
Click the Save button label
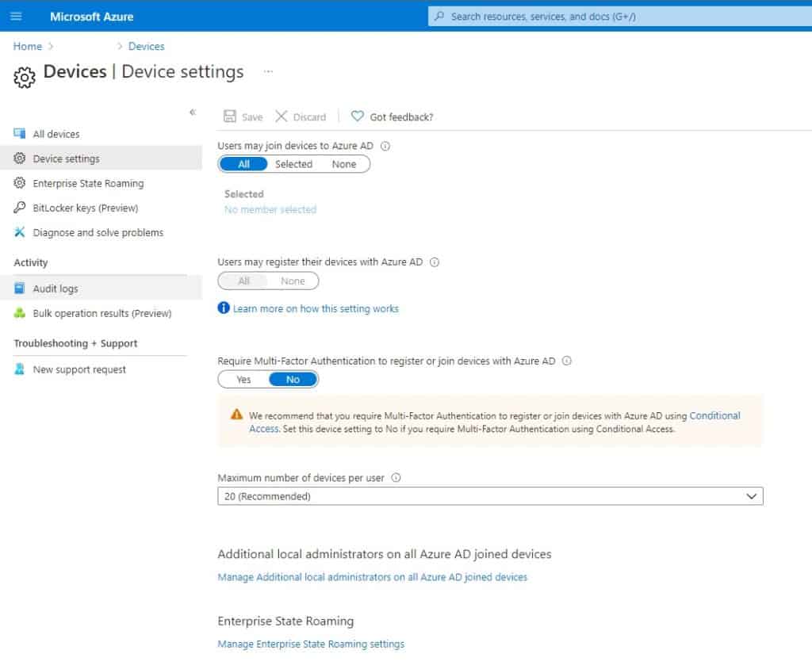252,117
